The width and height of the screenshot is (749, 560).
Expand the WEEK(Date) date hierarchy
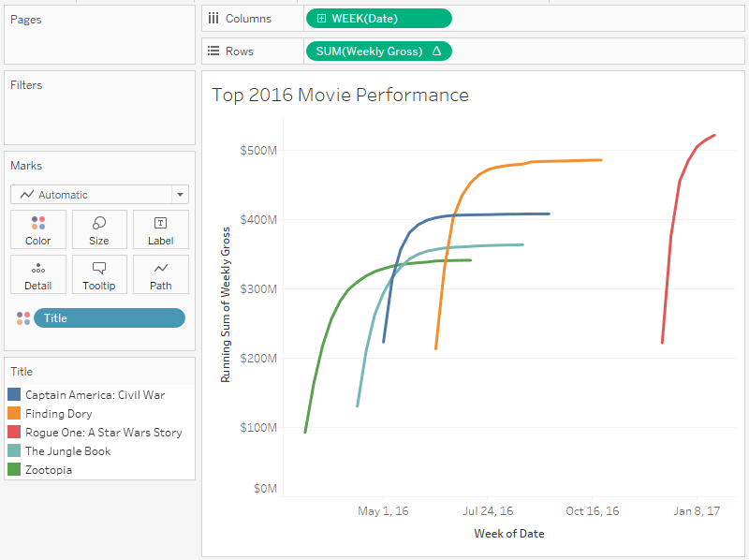tap(321, 18)
